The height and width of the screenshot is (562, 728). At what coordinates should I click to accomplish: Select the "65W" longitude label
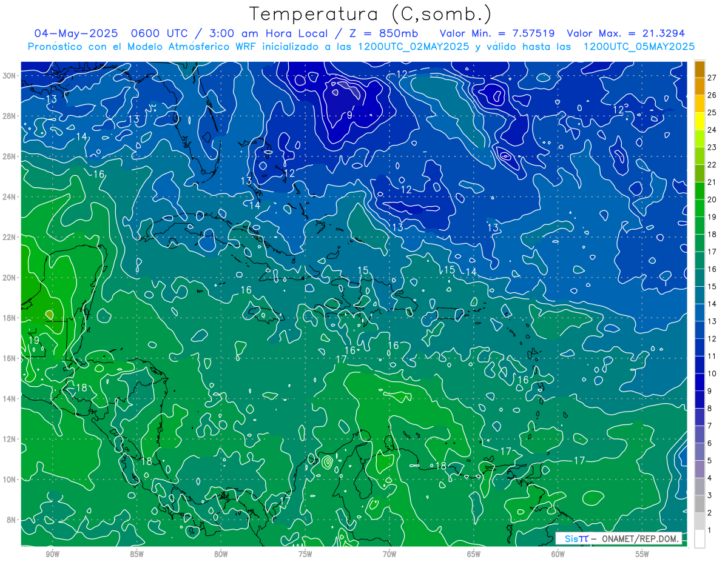pyautogui.click(x=474, y=555)
